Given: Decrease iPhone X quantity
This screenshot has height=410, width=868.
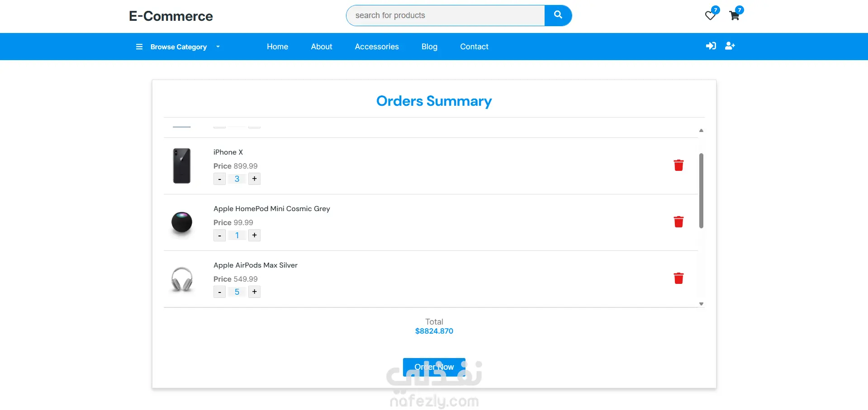Looking at the screenshot, I should click(x=219, y=179).
